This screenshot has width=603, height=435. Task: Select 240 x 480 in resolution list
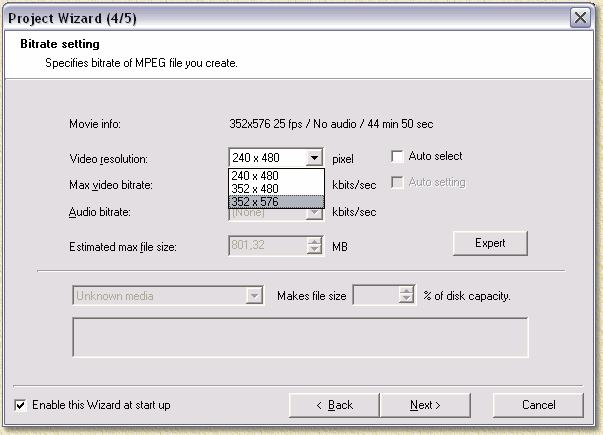click(x=276, y=176)
